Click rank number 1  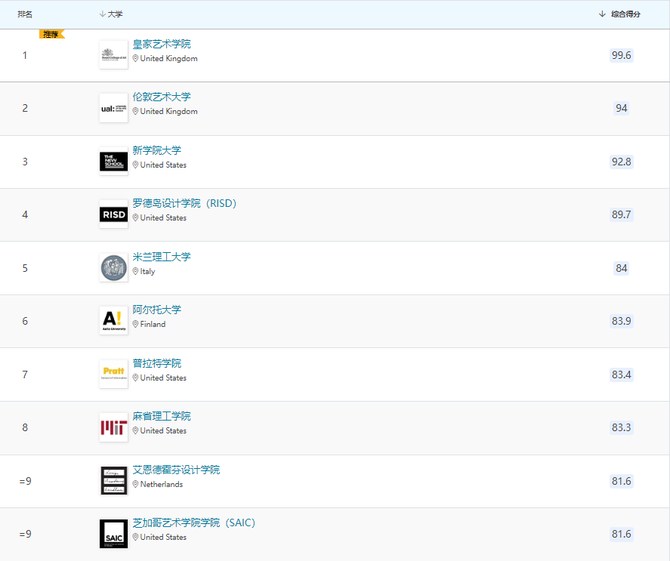tap(25, 55)
